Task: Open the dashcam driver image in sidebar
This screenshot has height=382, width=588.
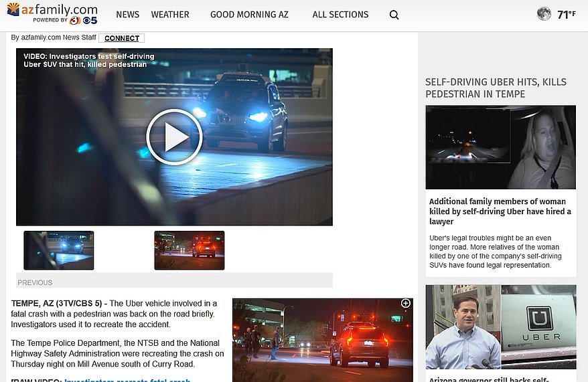Action: click(501, 147)
